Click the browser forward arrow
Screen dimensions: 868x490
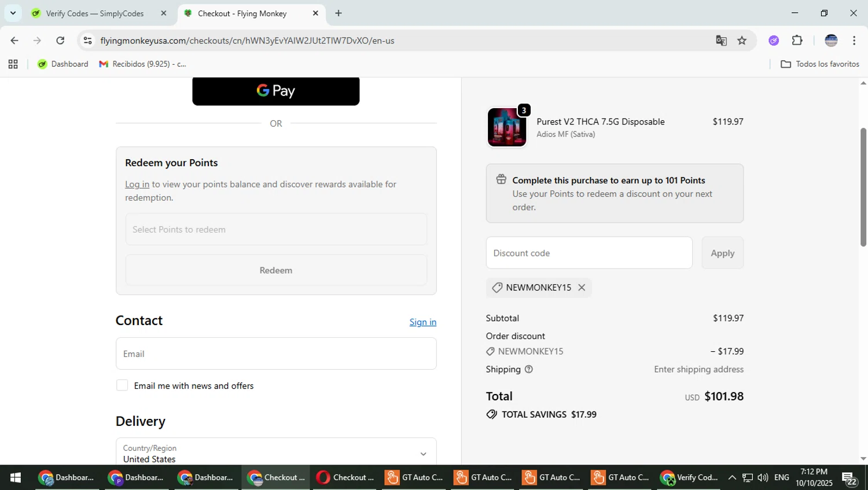tap(37, 40)
